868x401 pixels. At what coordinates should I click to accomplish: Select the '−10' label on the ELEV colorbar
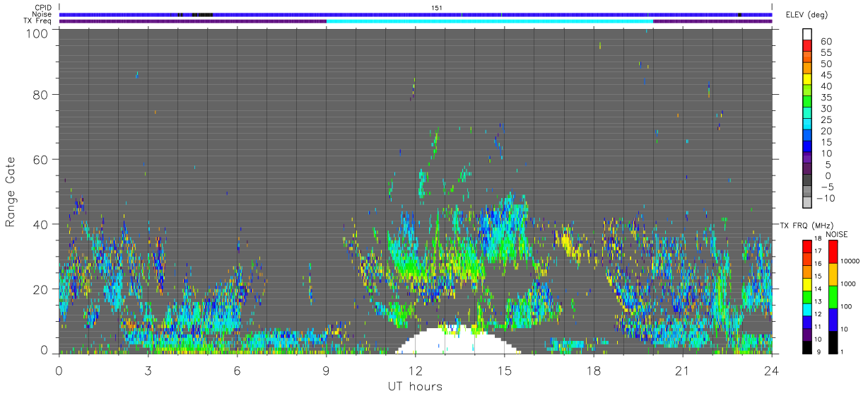826,197
